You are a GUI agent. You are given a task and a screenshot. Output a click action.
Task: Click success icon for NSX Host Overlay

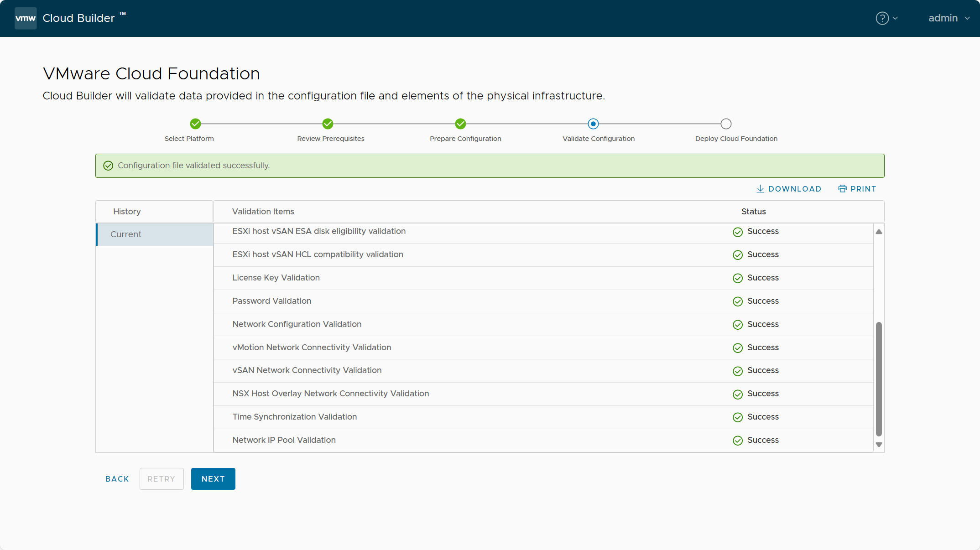(738, 394)
